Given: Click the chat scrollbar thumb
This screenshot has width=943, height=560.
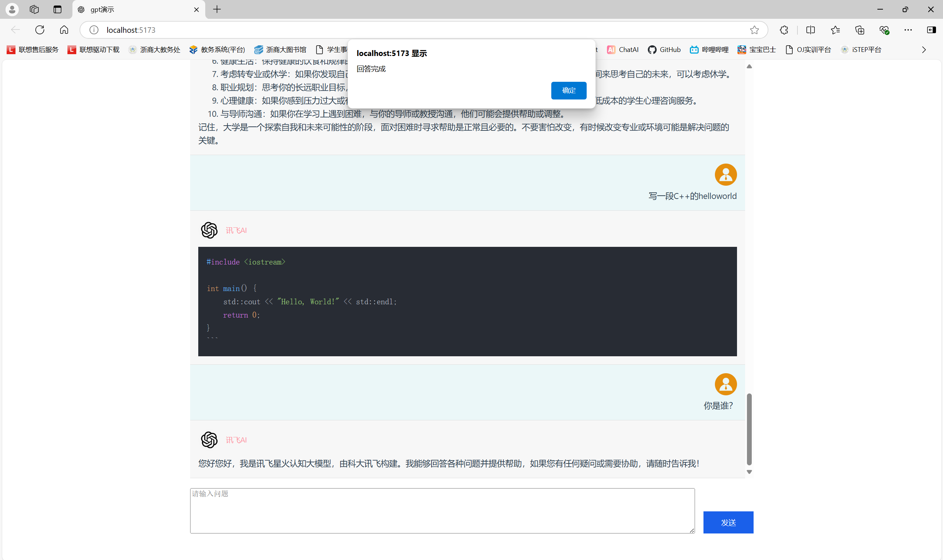Looking at the screenshot, I should click(x=749, y=429).
